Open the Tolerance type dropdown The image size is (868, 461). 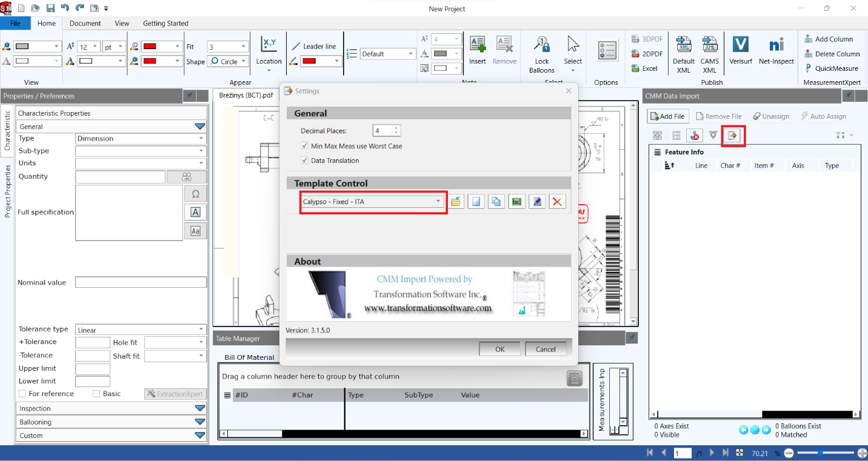200,329
